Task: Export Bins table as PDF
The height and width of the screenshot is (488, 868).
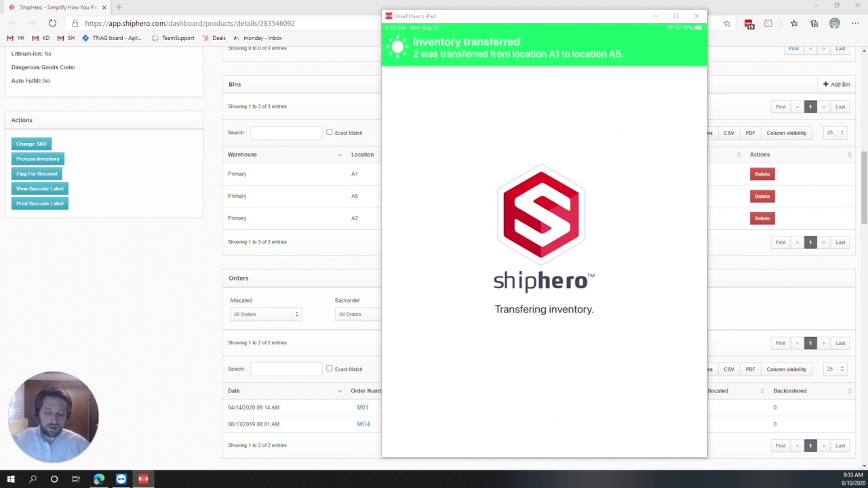Action: click(750, 133)
